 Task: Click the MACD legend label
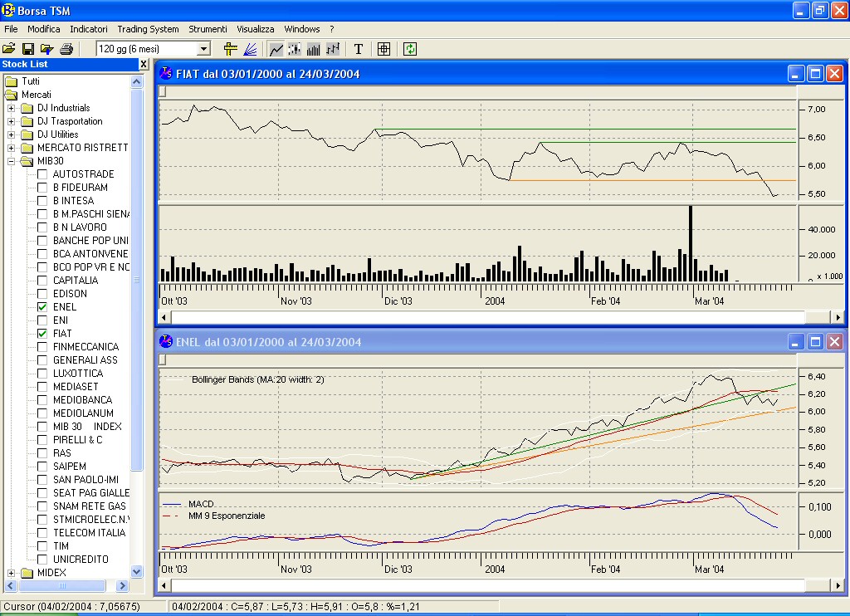[x=201, y=504]
